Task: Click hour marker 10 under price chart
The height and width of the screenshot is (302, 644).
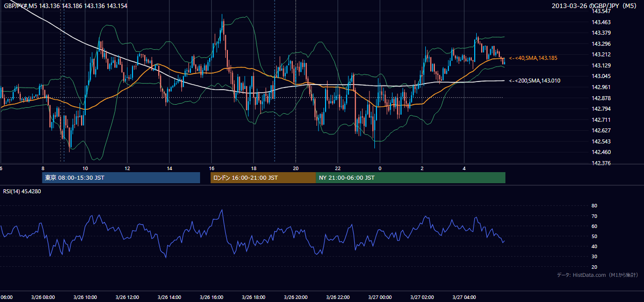Action: click(85, 169)
